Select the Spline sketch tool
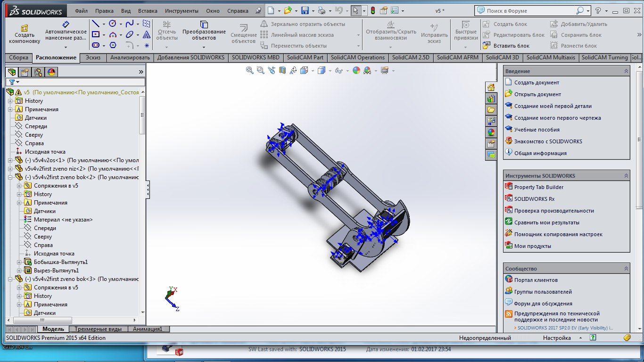This screenshot has height=362, width=644. (x=130, y=24)
